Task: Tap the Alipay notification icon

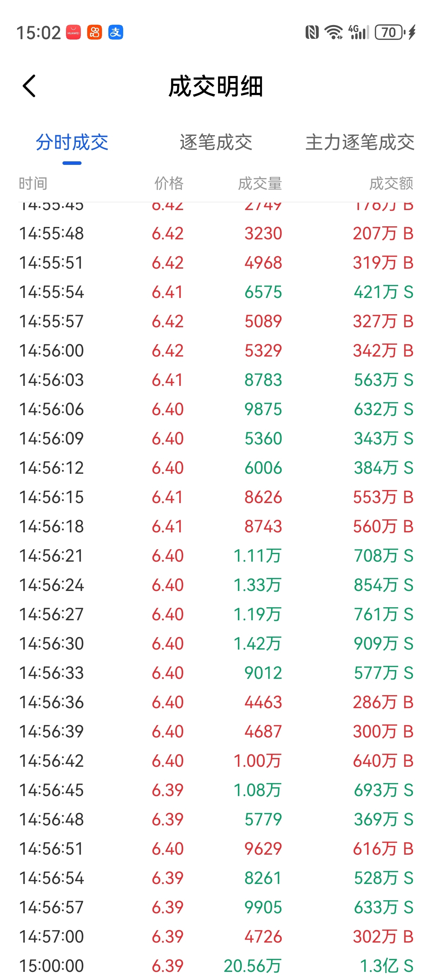Action: pos(116,32)
